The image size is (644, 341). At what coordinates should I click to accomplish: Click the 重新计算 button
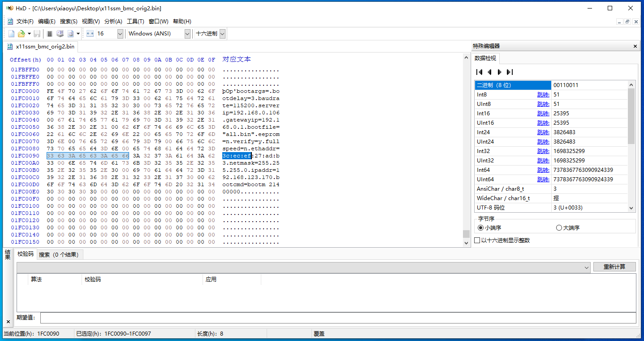pos(614,267)
